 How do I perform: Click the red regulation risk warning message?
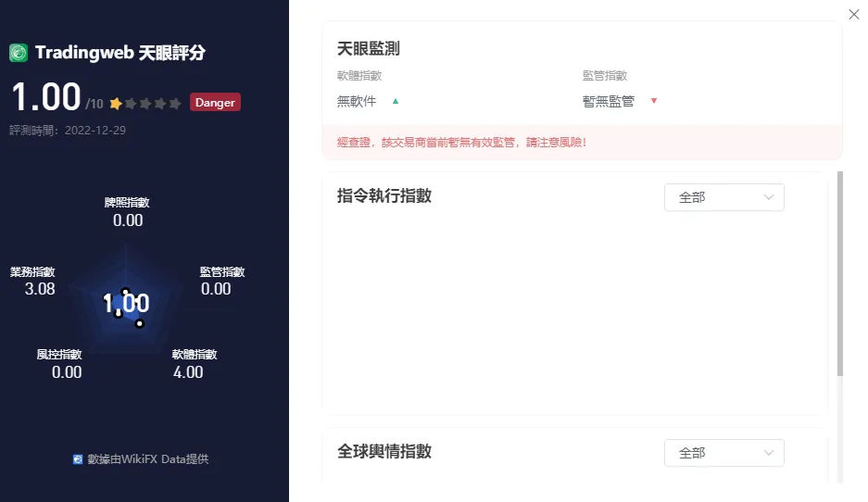pyautogui.click(x=461, y=143)
